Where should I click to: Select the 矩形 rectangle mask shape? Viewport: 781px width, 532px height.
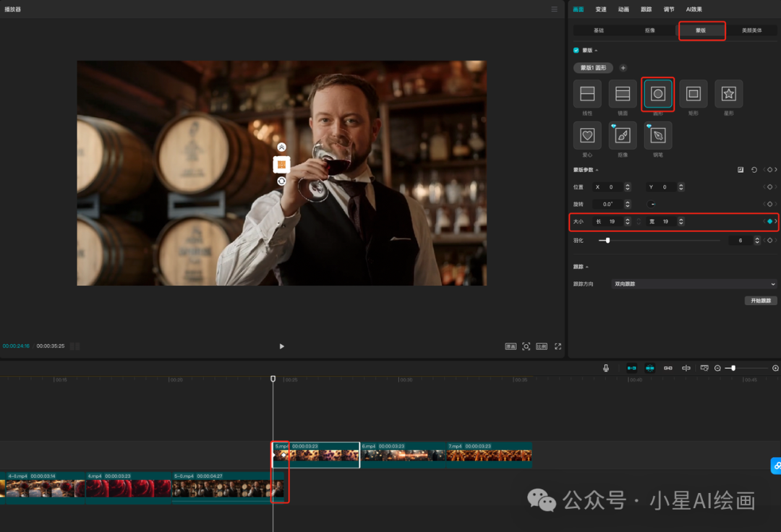693,93
